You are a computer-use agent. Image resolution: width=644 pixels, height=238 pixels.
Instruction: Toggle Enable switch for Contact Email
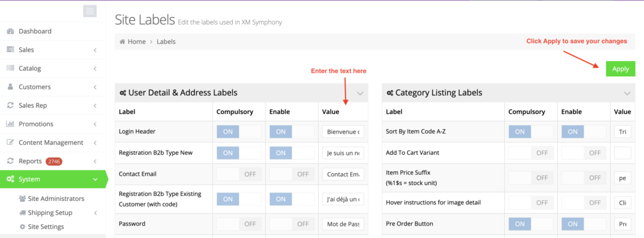[292, 174]
